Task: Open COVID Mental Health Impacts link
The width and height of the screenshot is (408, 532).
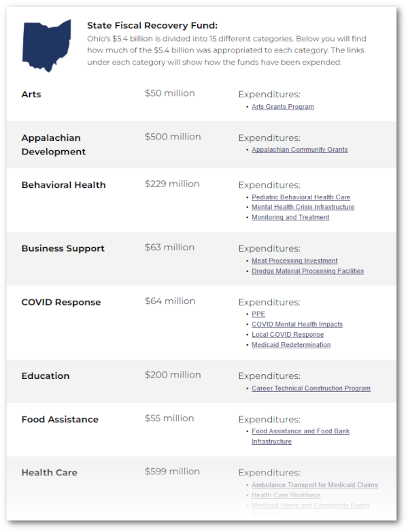Action: pyautogui.click(x=297, y=324)
